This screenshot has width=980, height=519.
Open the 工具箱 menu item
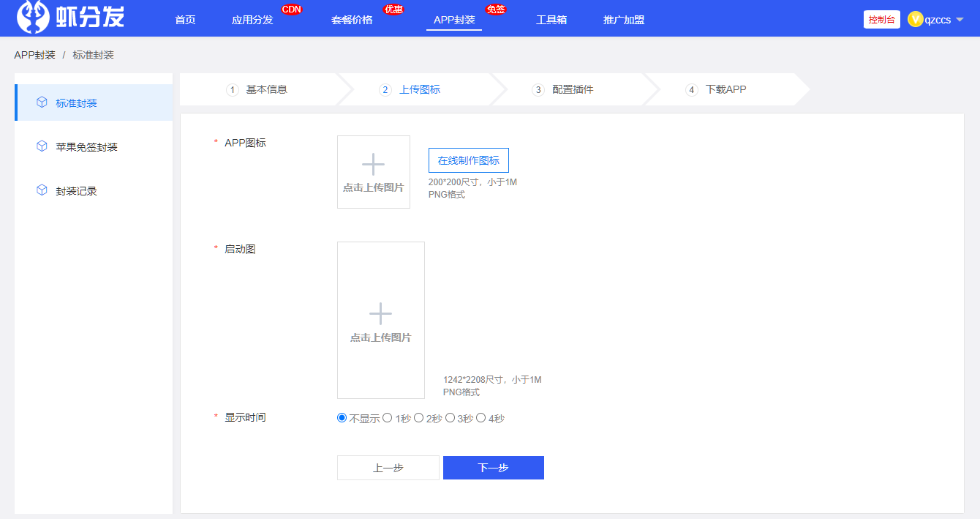pos(551,20)
